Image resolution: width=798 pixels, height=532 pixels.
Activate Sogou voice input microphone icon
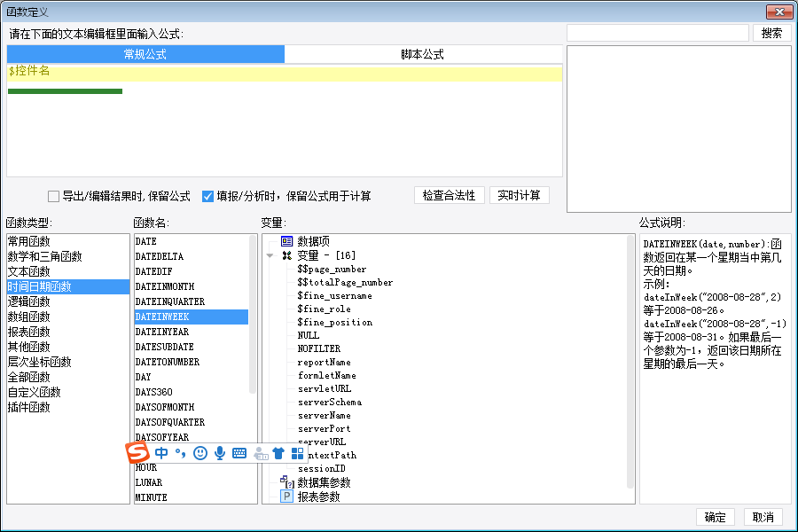point(219,452)
